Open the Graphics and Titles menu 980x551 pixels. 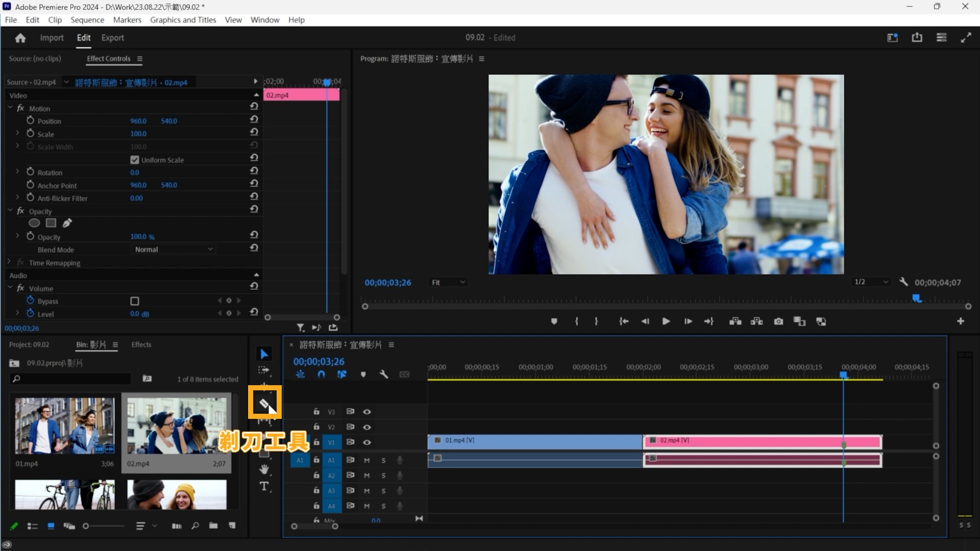(x=183, y=20)
